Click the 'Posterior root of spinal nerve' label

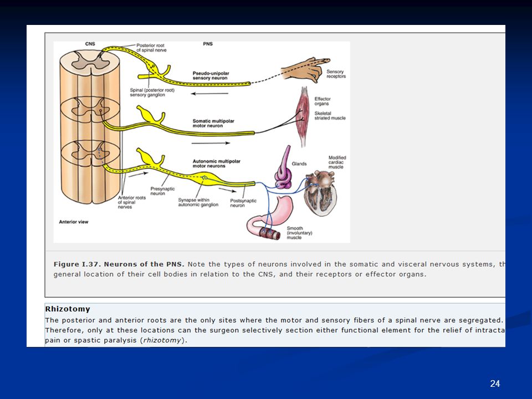coord(151,48)
